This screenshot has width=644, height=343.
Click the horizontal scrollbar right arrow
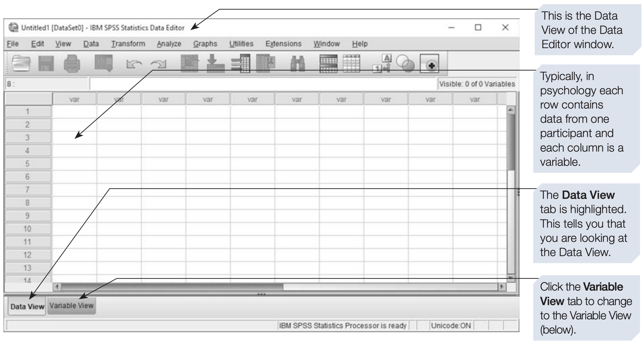[x=502, y=287]
